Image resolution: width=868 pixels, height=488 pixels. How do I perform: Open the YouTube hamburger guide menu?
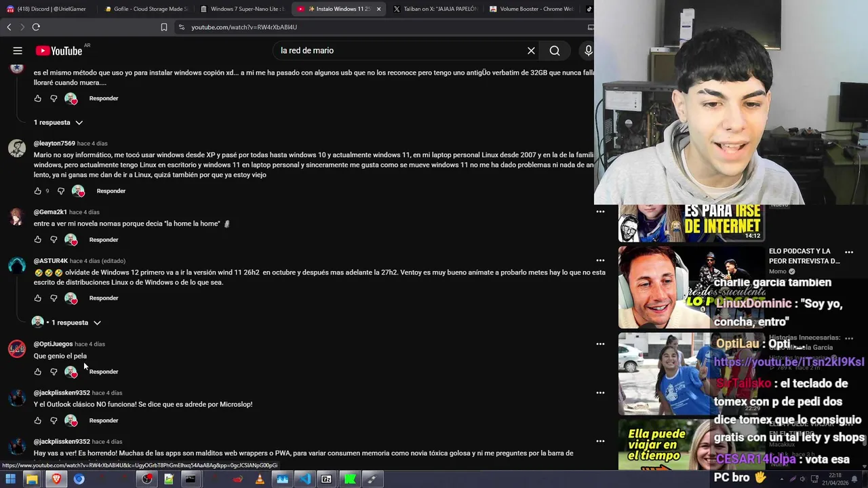[18, 51]
